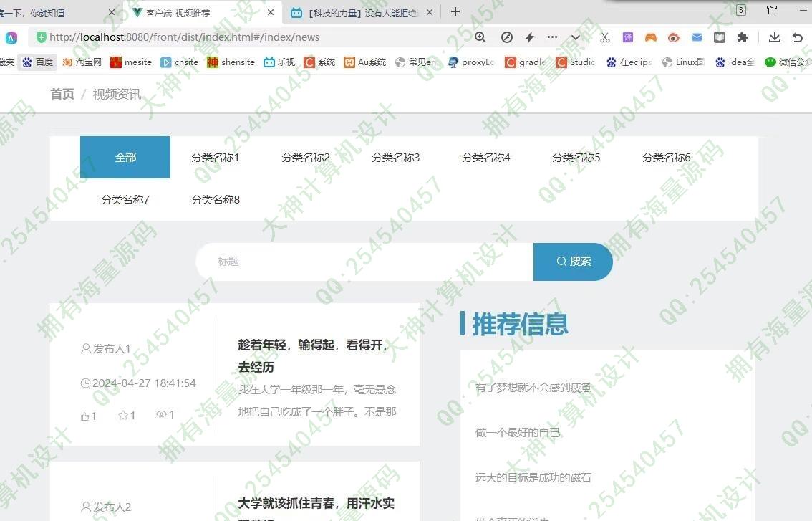Open the Linux bookmark

coord(684,62)
